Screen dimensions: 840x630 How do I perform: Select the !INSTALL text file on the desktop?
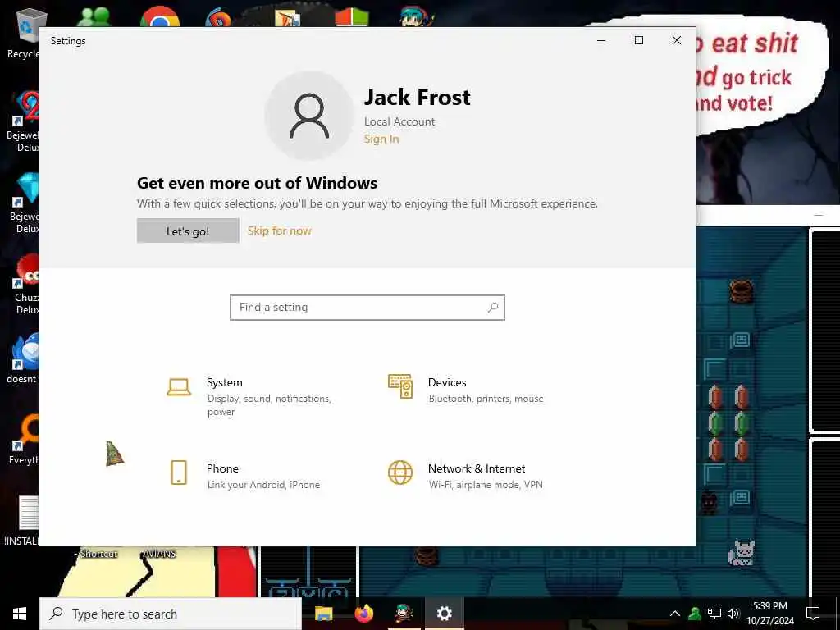21,521
